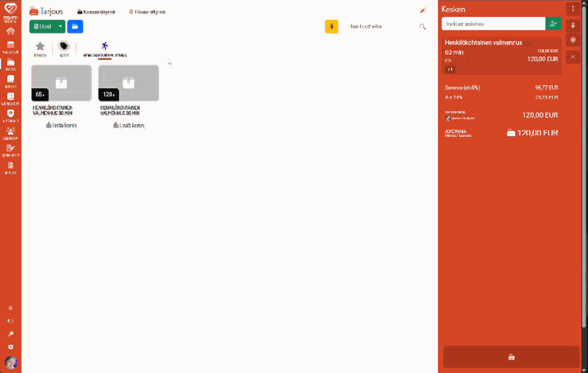Click the 120 euro product thumbnail
This screenshot has width=588, height=373.
pos(129,83)
